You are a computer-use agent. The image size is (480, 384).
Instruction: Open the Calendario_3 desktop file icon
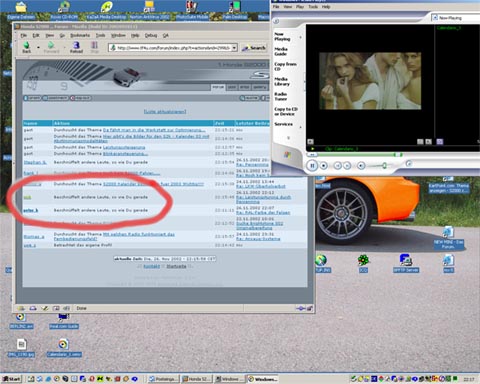click(x=63, y=347)
